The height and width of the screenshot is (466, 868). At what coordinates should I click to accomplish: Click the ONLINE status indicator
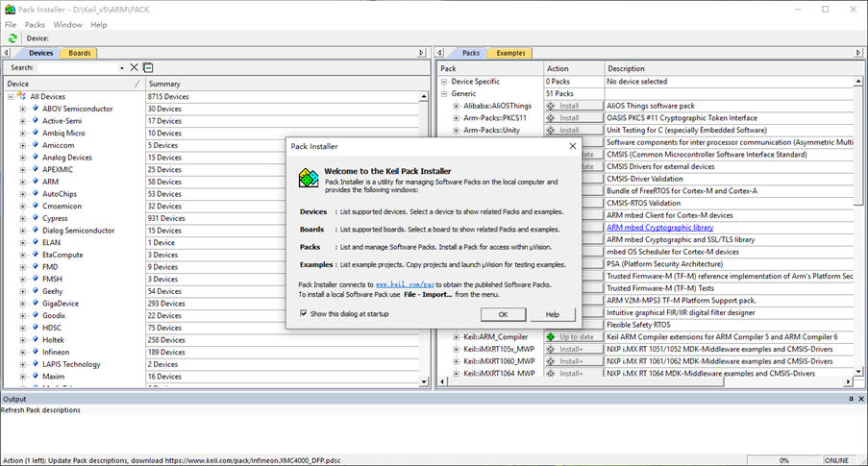pyautogui.click(x=836, y=460)
